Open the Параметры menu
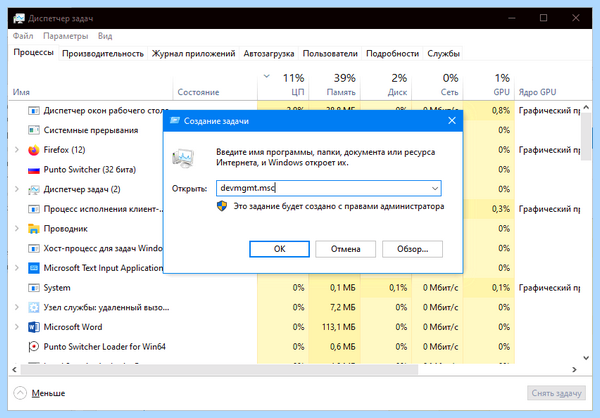600x418 pixels. [x=65, y=36]
